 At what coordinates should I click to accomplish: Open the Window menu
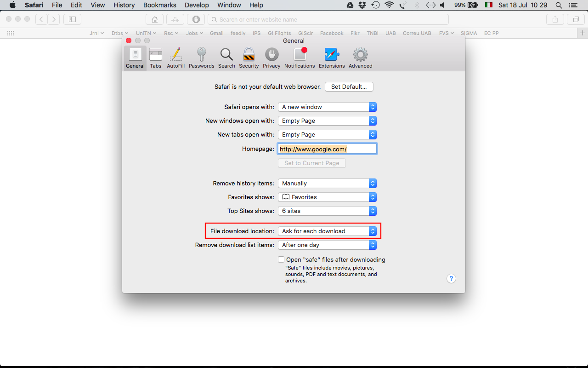click(229, 5)
